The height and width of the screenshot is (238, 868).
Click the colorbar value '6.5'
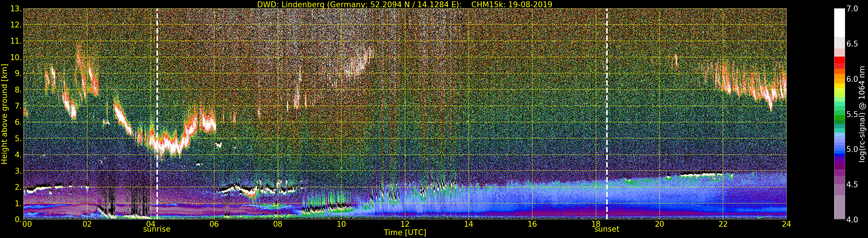(x=852, y=44)
